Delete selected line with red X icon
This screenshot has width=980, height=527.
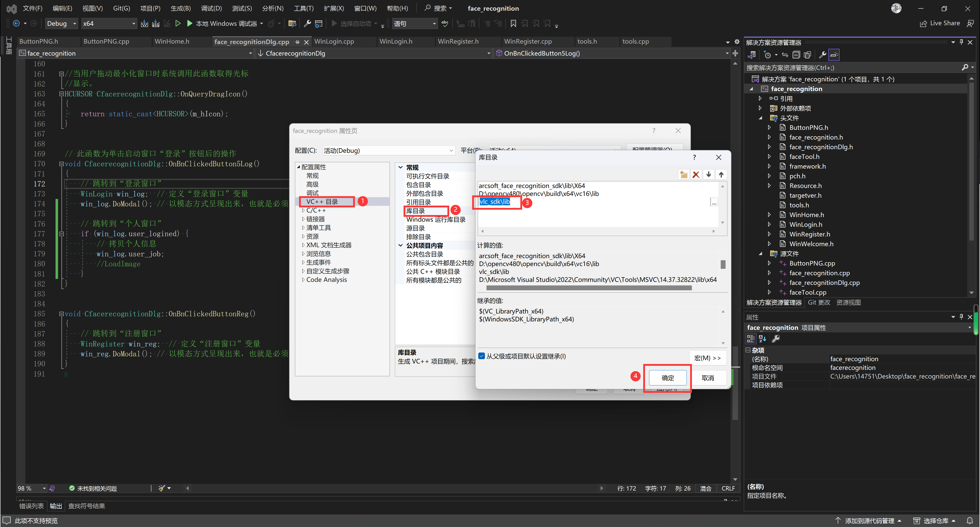(x=696, y=174)
